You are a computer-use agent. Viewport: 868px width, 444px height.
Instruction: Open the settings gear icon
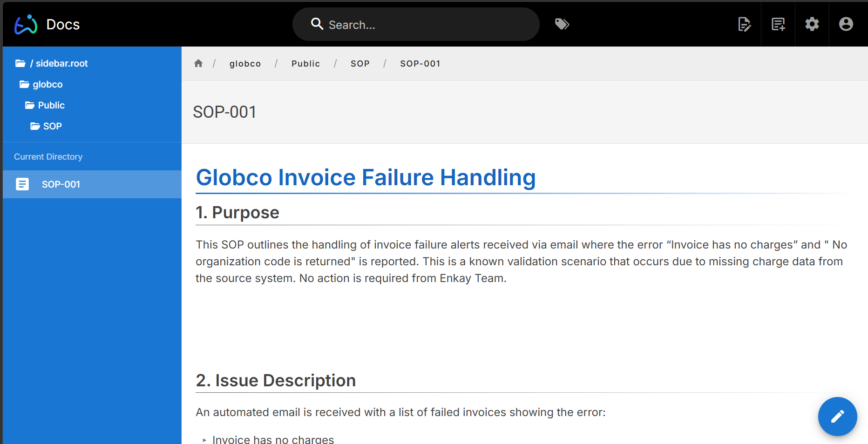812,24
